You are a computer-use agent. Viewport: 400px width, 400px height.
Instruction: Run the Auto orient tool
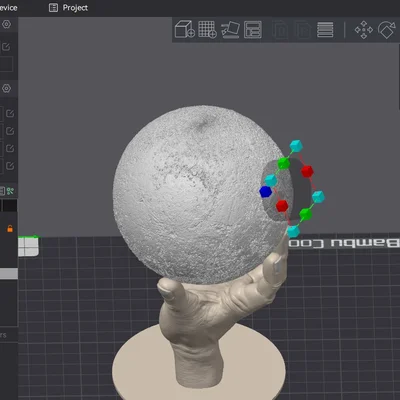coord(230,30)
